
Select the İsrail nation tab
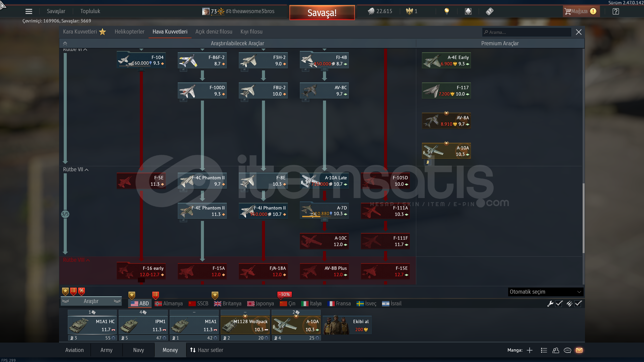pyautogui.click(x=391, y=304)
